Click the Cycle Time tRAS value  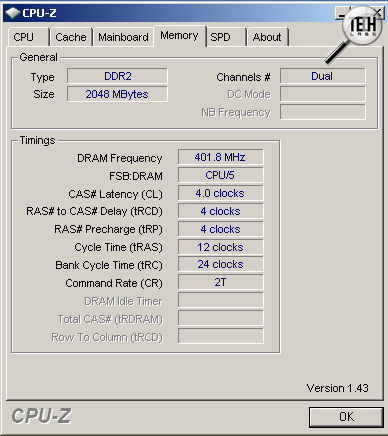click(220, 247)
